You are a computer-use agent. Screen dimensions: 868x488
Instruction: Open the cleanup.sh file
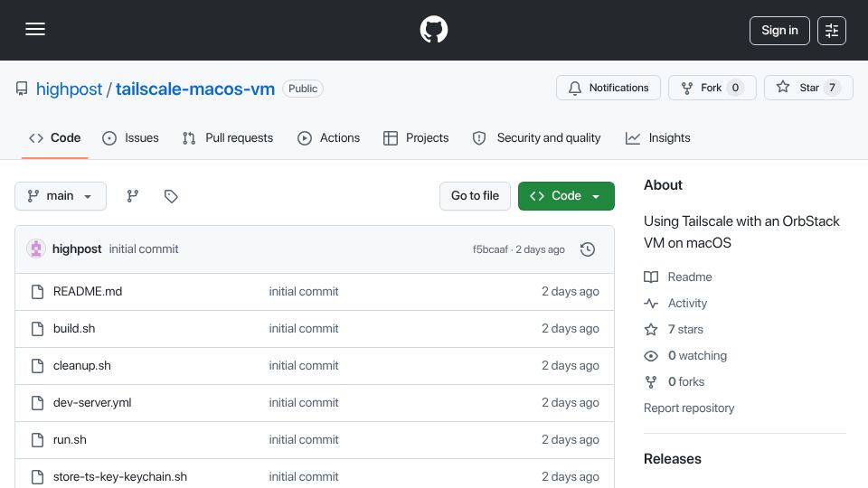82,366
